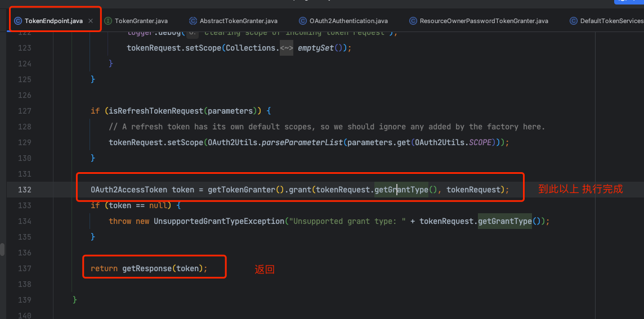
Task: Click getGrantType on line 132
Action: (x=401, y=190)
